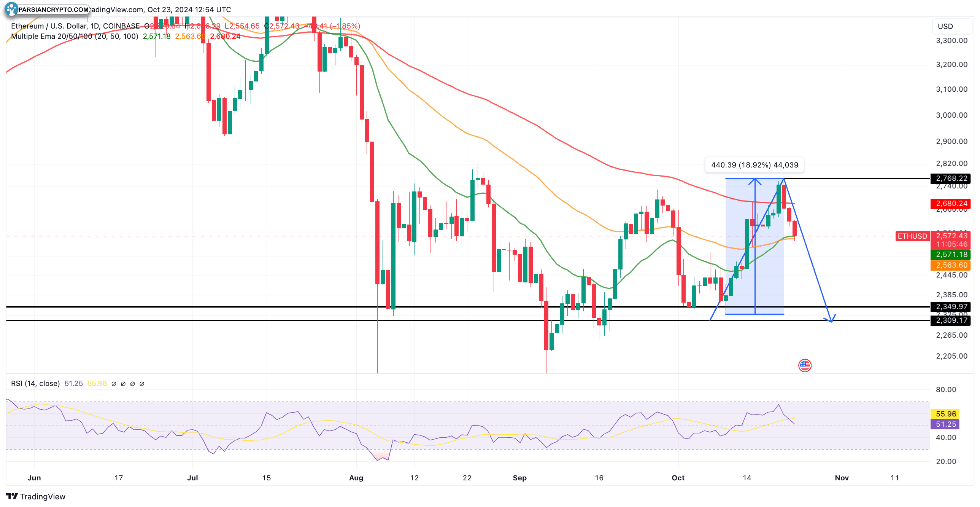The width and height of the screenshot is (980, 507).
Task: Click the Aug label on time axis
Action: (x=356, y=478)
